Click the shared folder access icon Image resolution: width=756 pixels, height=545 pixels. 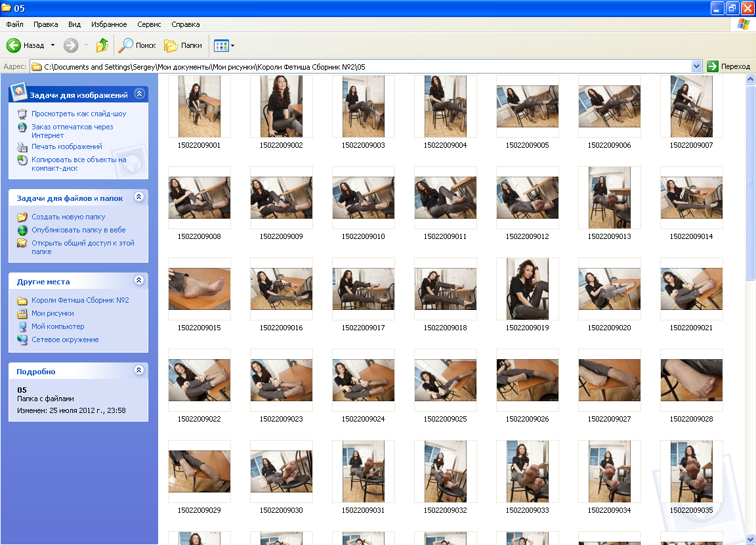22,243
